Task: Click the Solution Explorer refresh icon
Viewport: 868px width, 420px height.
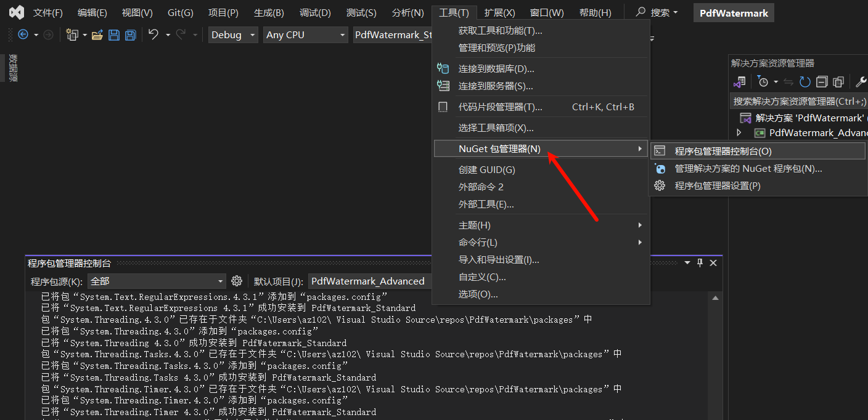Action: click(x=805, y=82)
